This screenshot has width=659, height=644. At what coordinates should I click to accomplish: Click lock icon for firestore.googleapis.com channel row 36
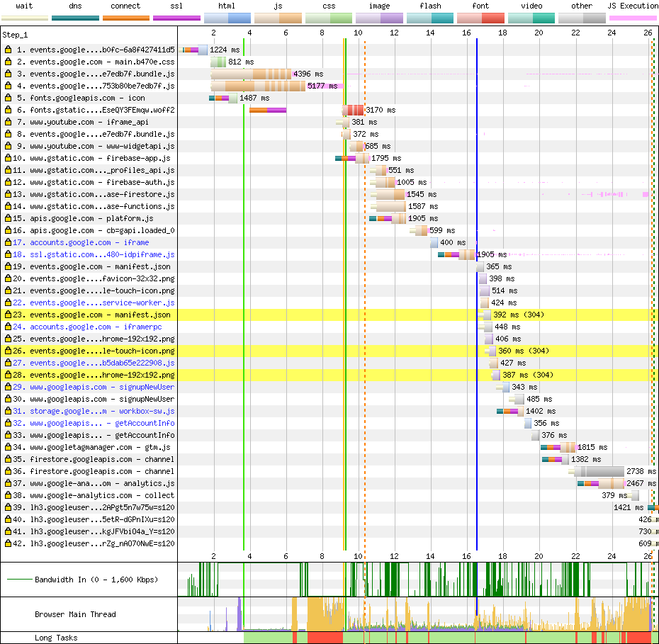tap(9, 471)
